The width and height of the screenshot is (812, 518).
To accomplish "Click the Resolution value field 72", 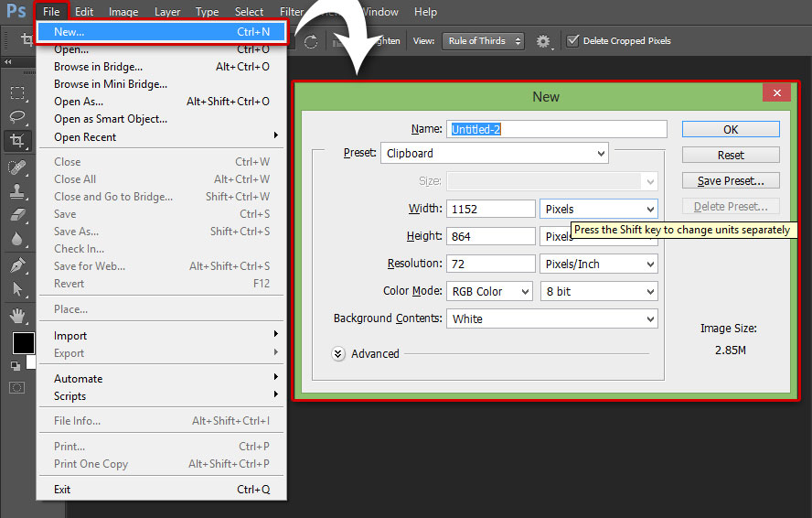I will coord(490,264).
